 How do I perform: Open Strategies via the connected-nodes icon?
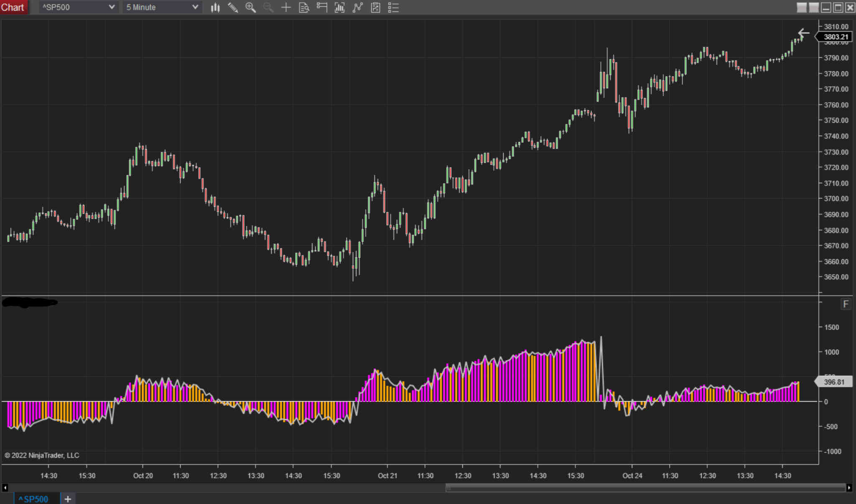click(x=358, y=7)
